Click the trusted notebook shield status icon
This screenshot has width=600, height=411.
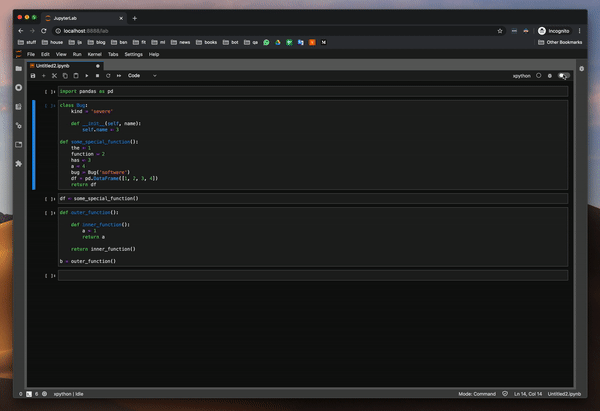tap(505, 394)
